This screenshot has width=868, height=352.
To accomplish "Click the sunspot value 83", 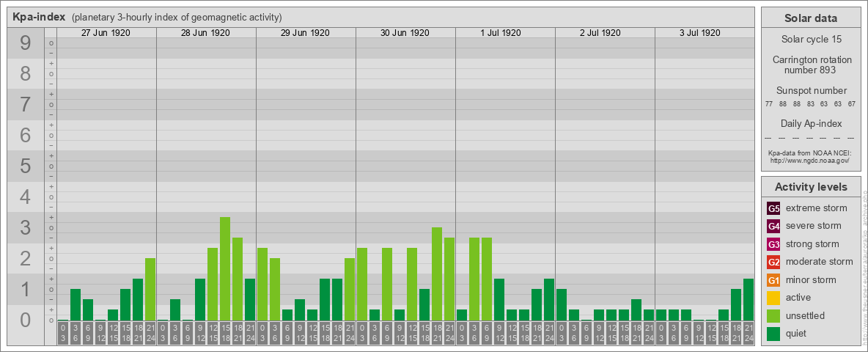I will click(x=810, y=103).
